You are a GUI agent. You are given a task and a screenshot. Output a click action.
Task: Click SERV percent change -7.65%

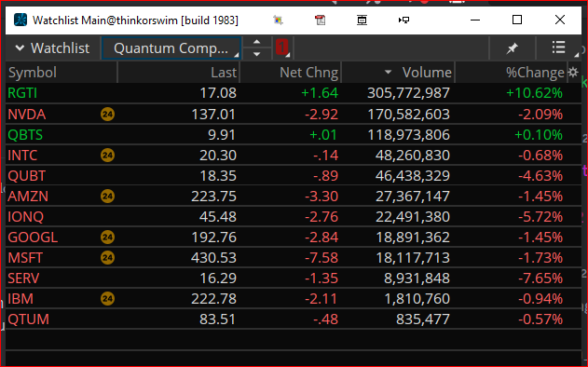540,279
